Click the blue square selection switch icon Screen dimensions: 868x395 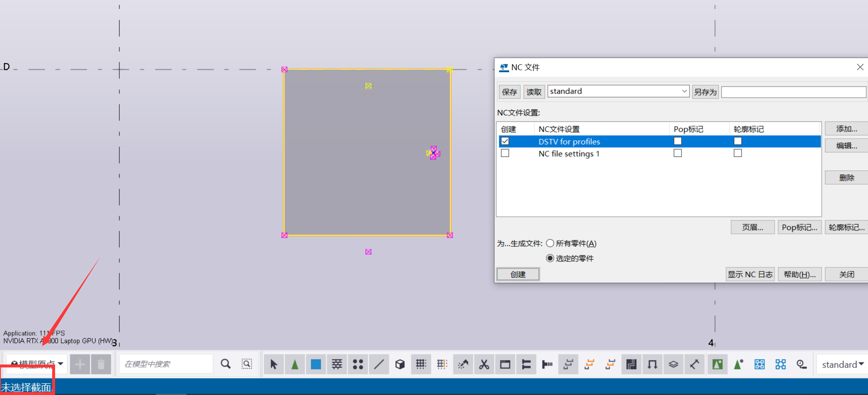pos(316,365)
